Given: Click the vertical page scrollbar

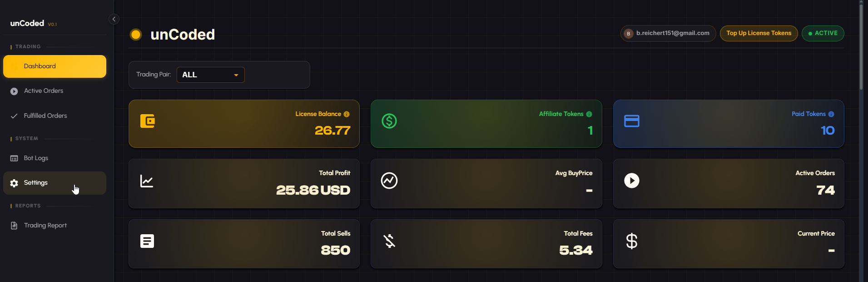Looking at the screenshot, I should point(861,45).
